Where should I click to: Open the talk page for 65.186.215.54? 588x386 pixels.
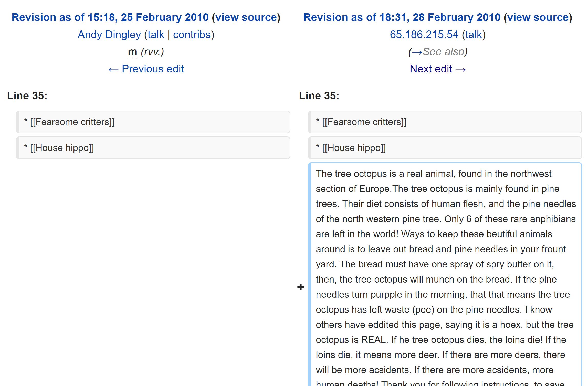474,35
